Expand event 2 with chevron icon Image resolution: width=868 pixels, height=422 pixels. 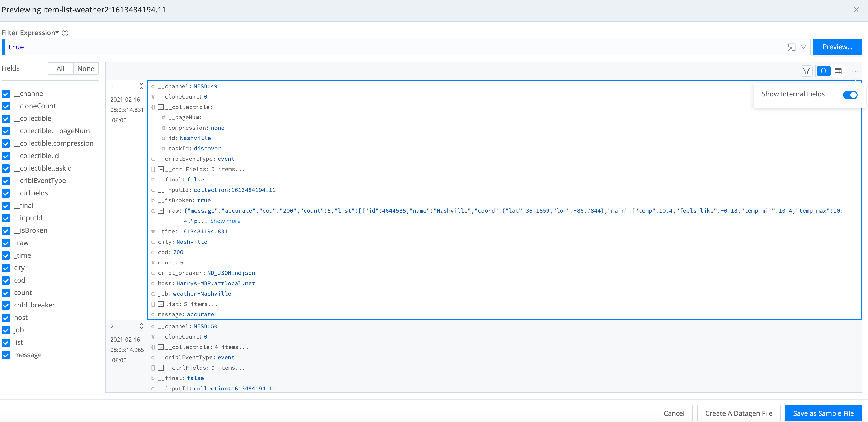coord(141,326)
